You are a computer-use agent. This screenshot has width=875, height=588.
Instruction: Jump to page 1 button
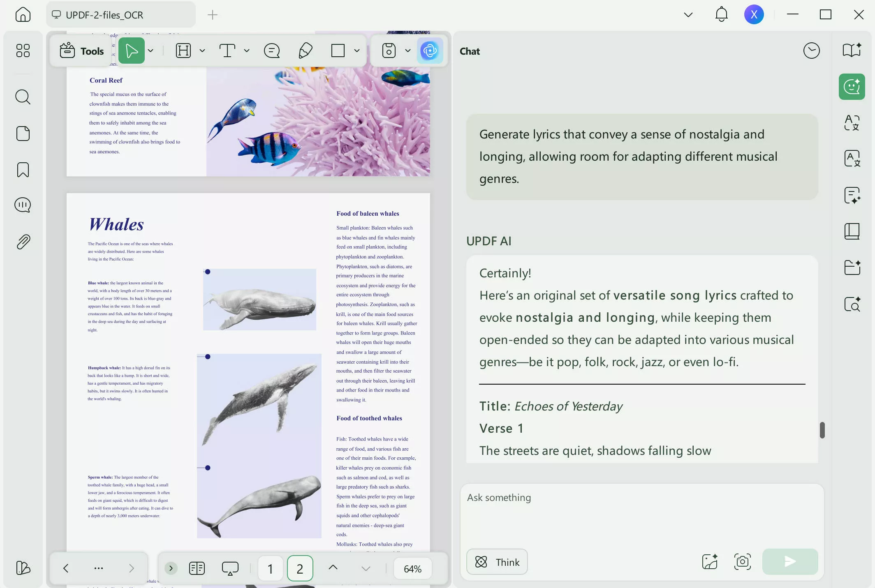[x=270, y=568]
